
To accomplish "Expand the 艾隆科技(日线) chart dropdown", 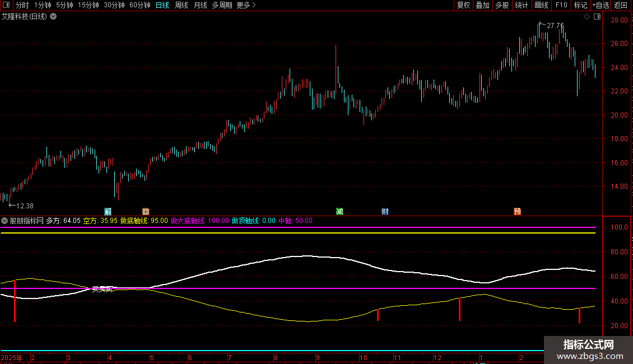I will [x=53, y=17].
